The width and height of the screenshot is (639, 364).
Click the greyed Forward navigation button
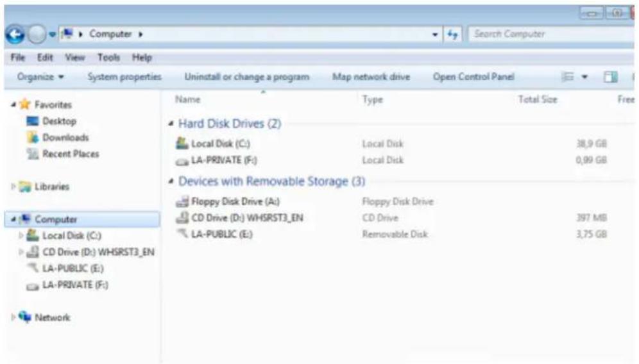37,35
